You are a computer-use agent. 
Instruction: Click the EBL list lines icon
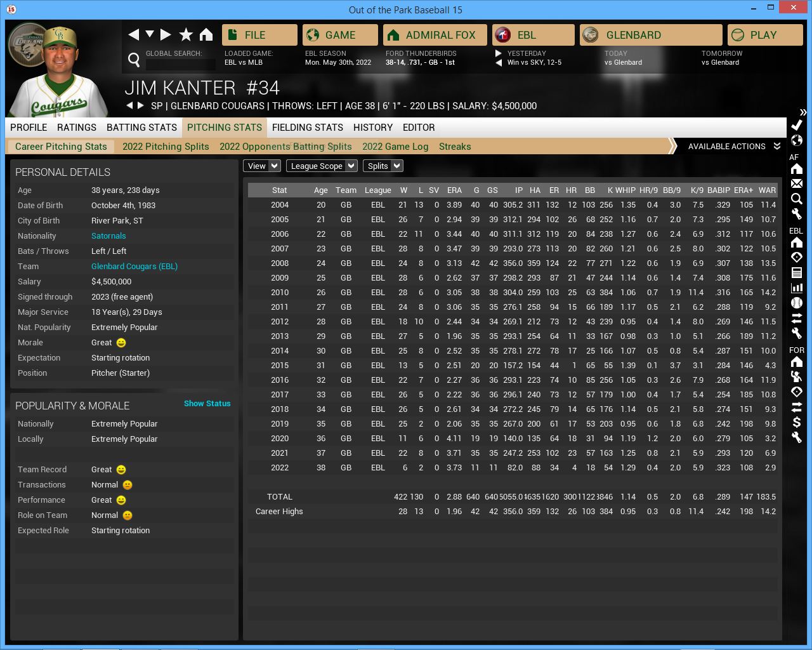[x=797, y=272]
